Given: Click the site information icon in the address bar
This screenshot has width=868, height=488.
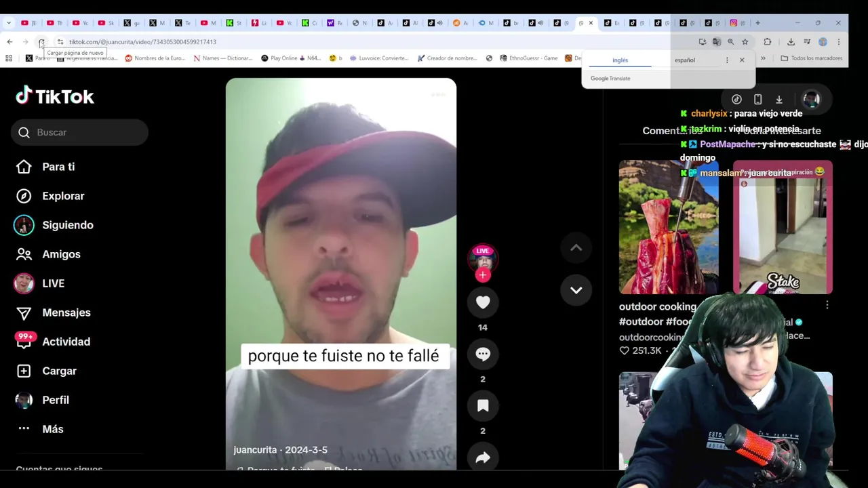Looking at the screenshot, I should (x=60, y=42).
